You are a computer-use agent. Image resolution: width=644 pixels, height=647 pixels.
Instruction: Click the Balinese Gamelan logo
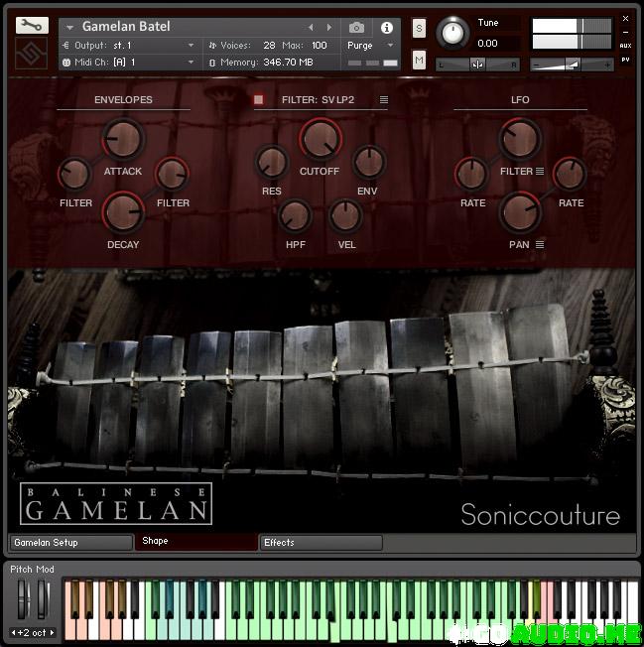[116, 503]
